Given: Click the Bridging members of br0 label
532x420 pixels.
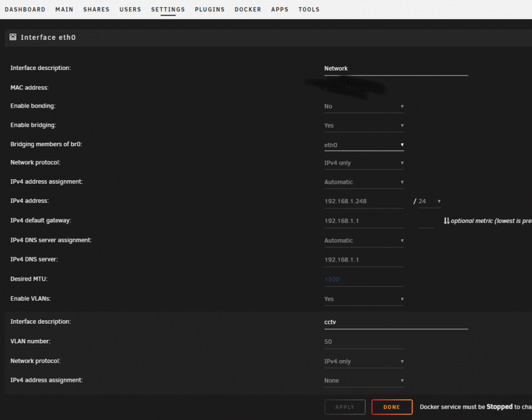Looking at the screenshot, I should click(46, 144).
